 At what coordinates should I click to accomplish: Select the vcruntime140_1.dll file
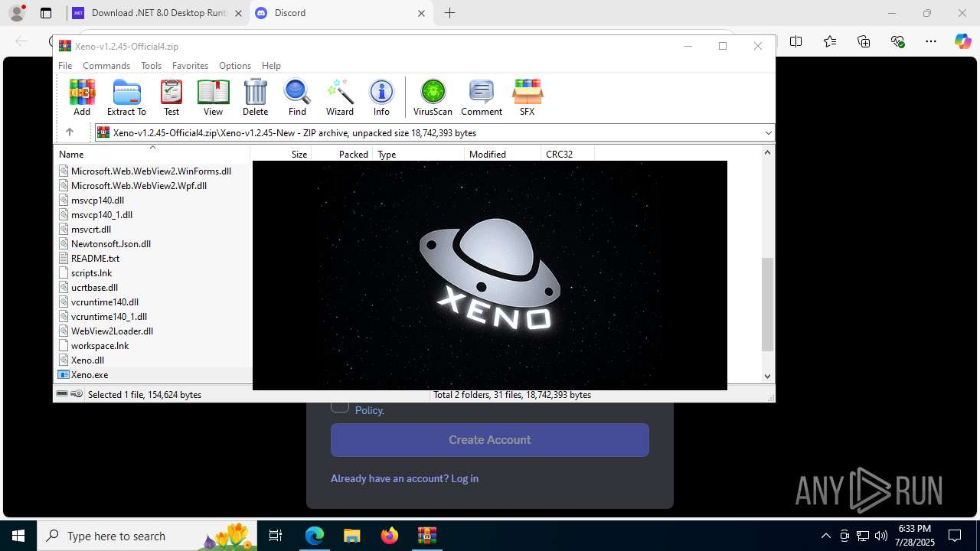109,317
